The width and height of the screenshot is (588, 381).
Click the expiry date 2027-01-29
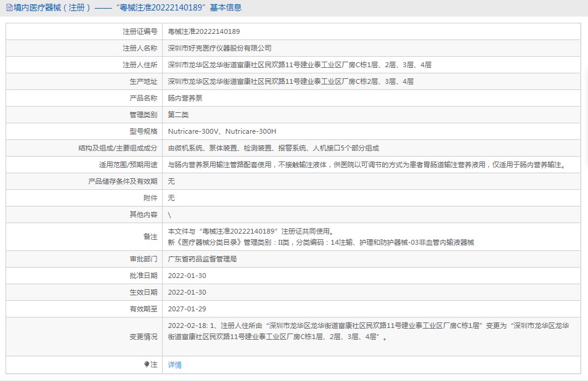click(187, 309)
